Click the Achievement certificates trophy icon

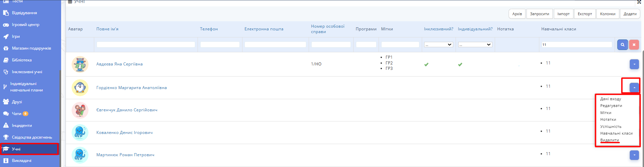6,137
